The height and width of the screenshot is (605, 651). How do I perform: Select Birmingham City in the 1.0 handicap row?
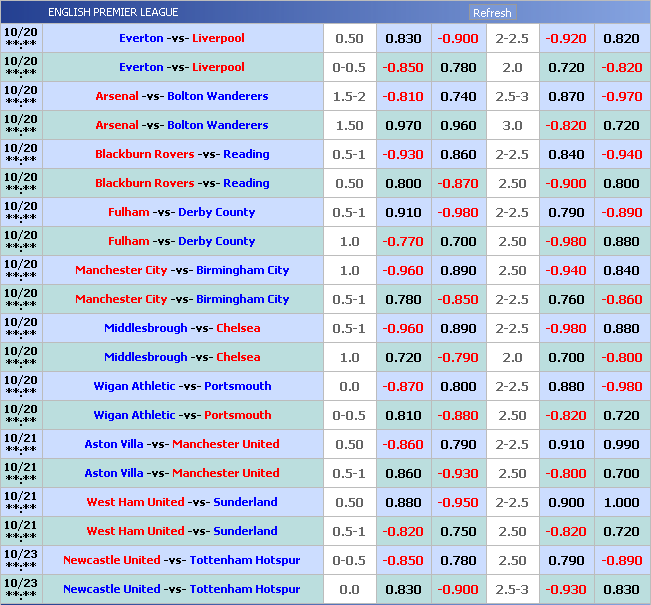pos(243,271)
